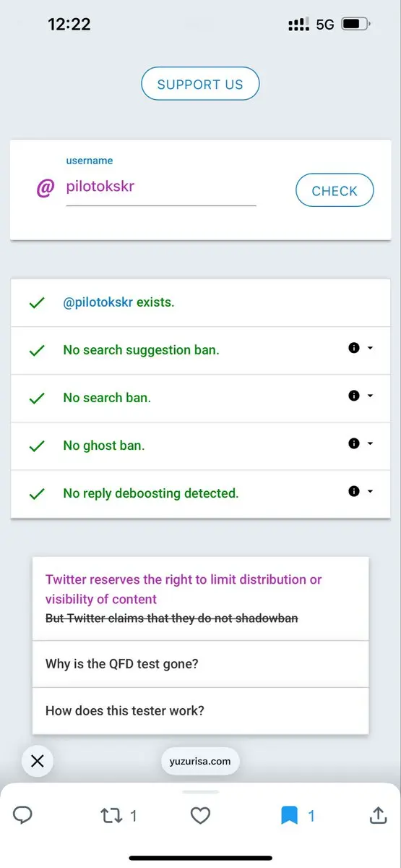The image size is (401, 868).
Task: Expand the reply deboosting dropdown arrow
Action: coord(371,491)
